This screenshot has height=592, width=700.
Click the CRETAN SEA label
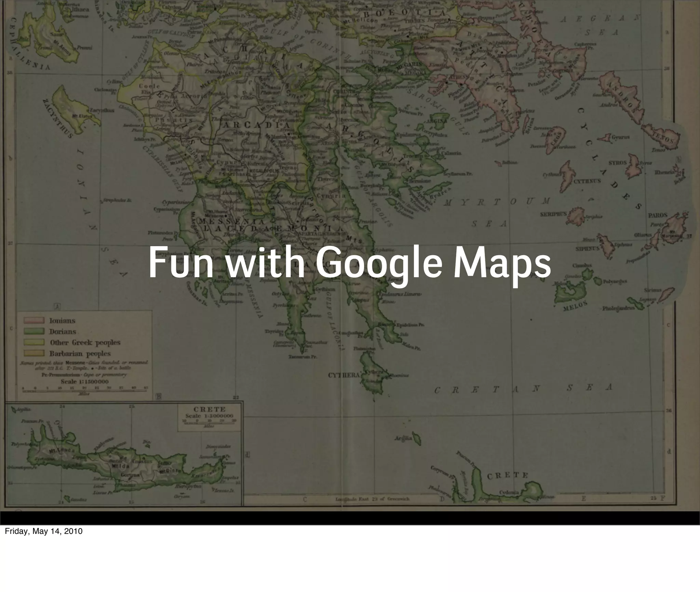tap(522, 389)
